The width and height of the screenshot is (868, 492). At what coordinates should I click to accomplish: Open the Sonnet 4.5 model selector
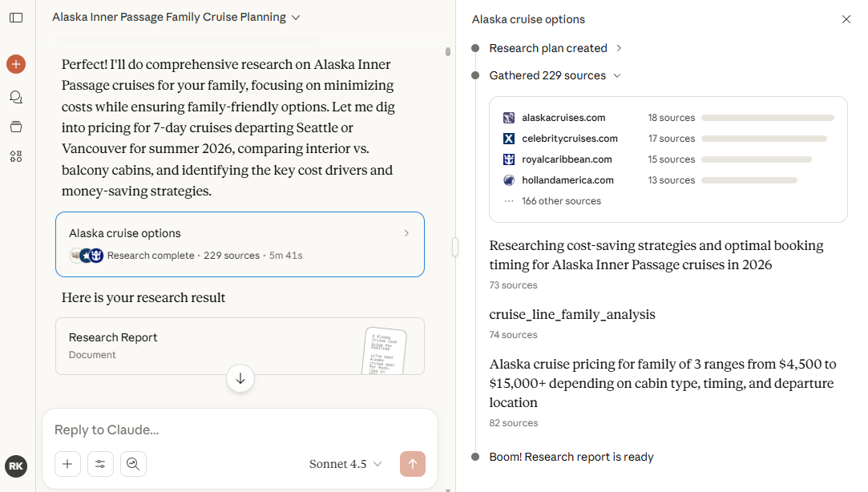tap(345, 464)
